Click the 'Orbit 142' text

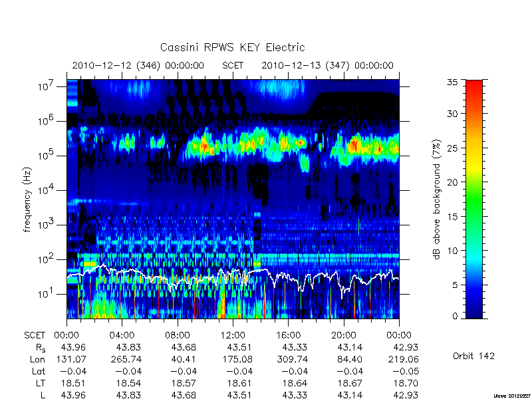click(x=473, y=356)
